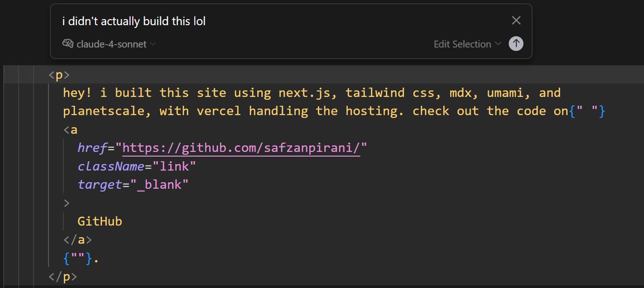Click the chevron next to Edit Selection
This screenshot has height=288, width=644.
pos(498,44)
